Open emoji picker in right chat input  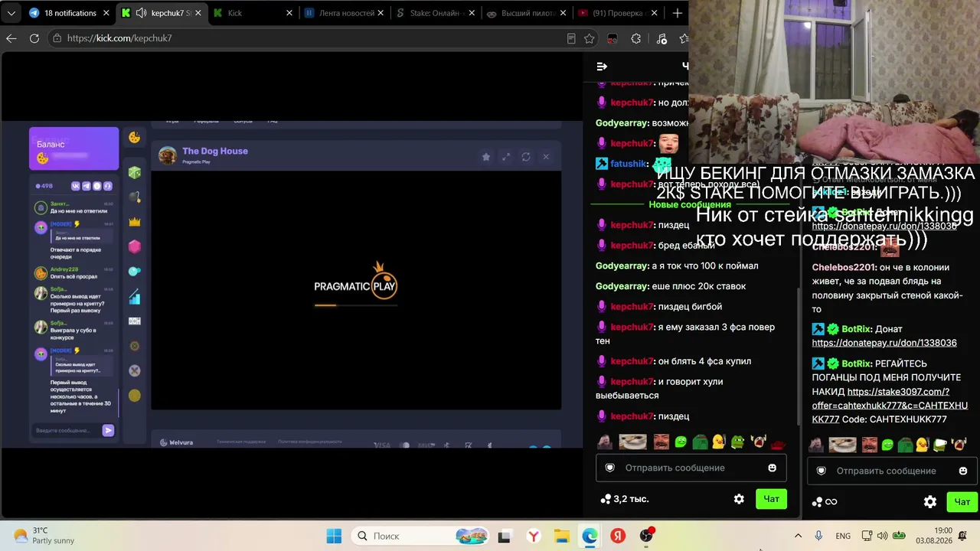[x=963, y=471]
